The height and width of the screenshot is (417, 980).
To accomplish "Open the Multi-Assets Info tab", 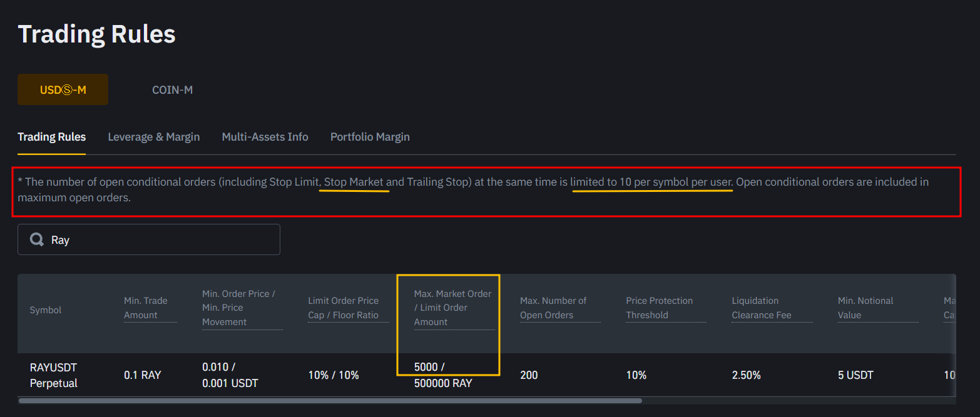I will tap(265, 137).
